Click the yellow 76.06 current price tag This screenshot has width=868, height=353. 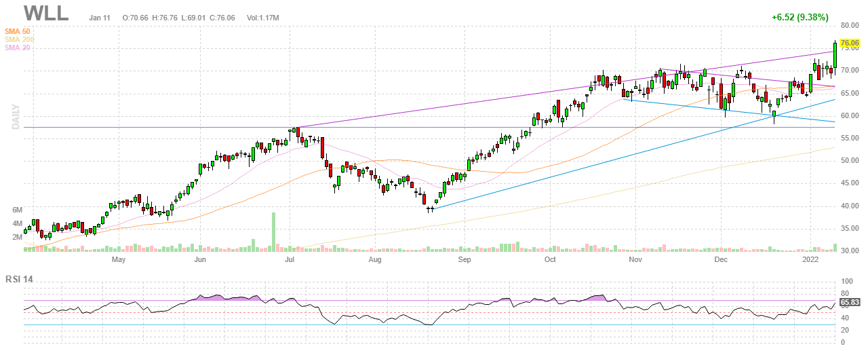pos(850,42)
